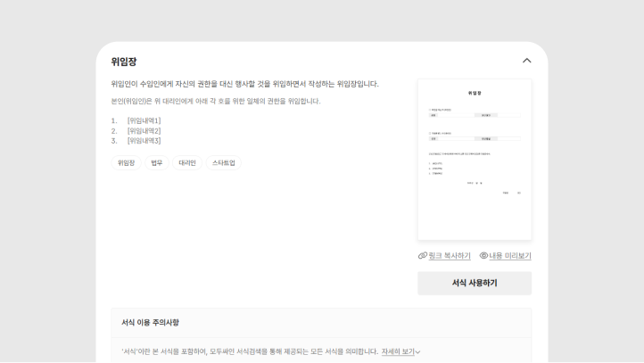This screenshot has width=644, height=363.
Task: Click the gray text starting 본인(위임인)은
Action: [215, 102]
